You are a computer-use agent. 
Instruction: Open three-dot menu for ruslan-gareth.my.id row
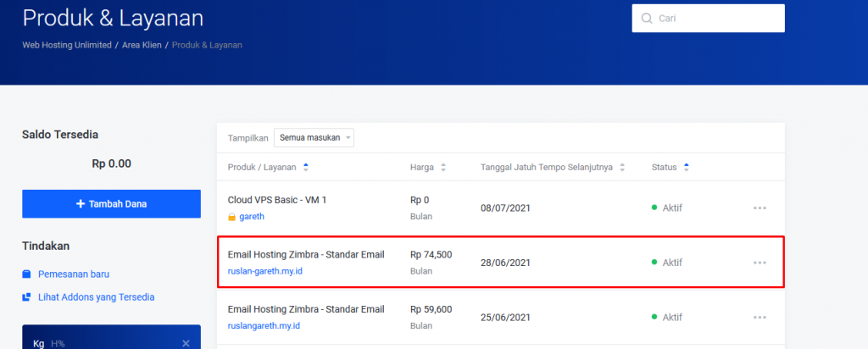click(759, 263)
